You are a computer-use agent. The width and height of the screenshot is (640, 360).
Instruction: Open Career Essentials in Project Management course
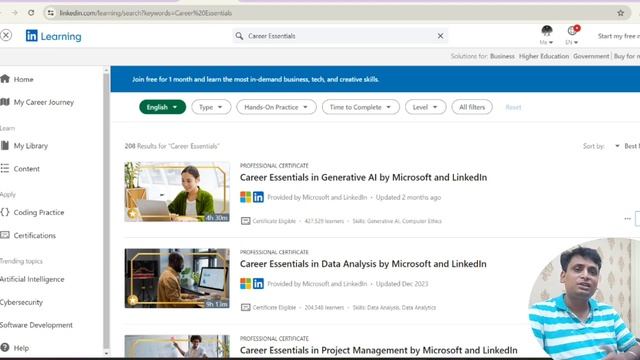tap(378, 350)
